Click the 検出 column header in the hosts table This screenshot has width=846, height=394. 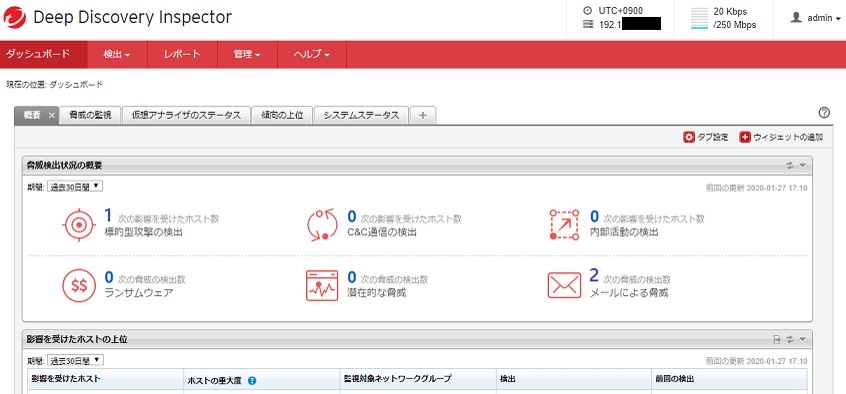(x=574, y=379)
